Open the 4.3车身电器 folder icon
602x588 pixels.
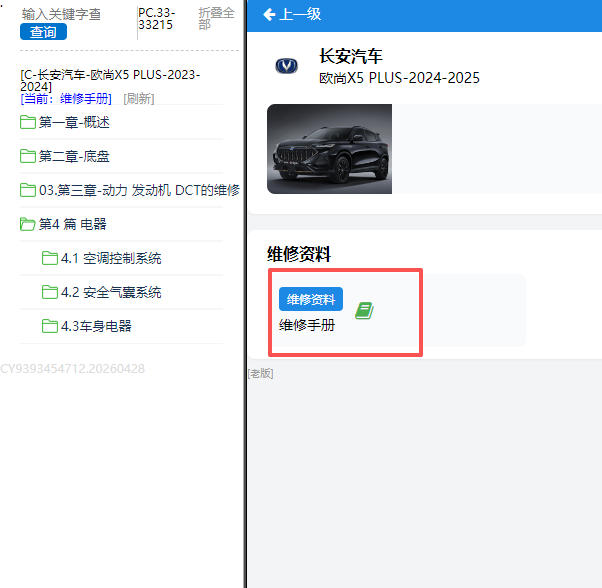pyautogui.click(x=50, y=326)
